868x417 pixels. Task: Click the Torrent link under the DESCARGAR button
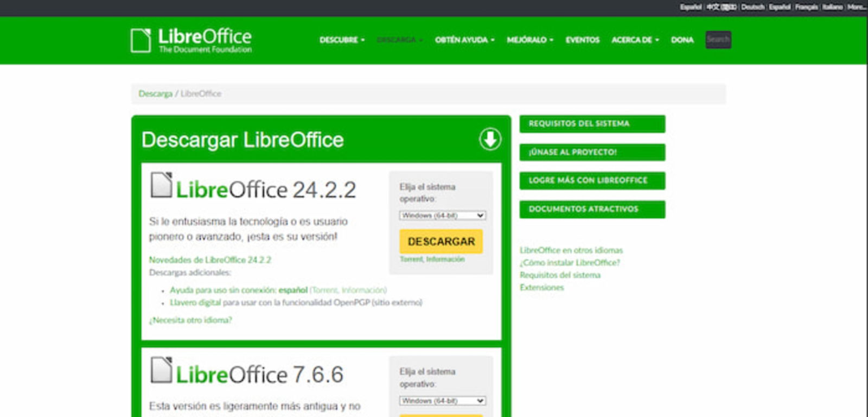point(411,259)
